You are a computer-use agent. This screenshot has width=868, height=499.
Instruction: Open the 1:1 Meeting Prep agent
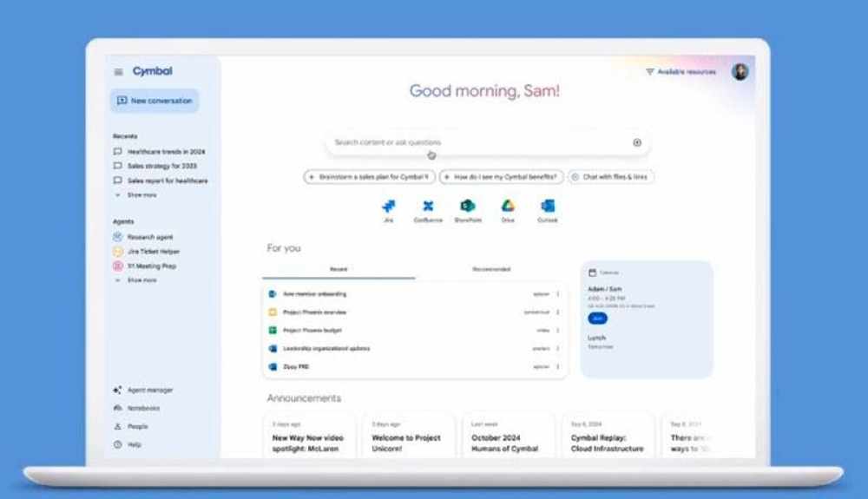145,266
